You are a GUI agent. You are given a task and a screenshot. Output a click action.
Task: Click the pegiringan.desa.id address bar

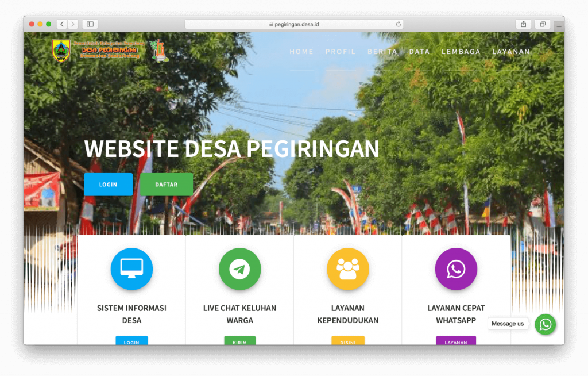294,24
